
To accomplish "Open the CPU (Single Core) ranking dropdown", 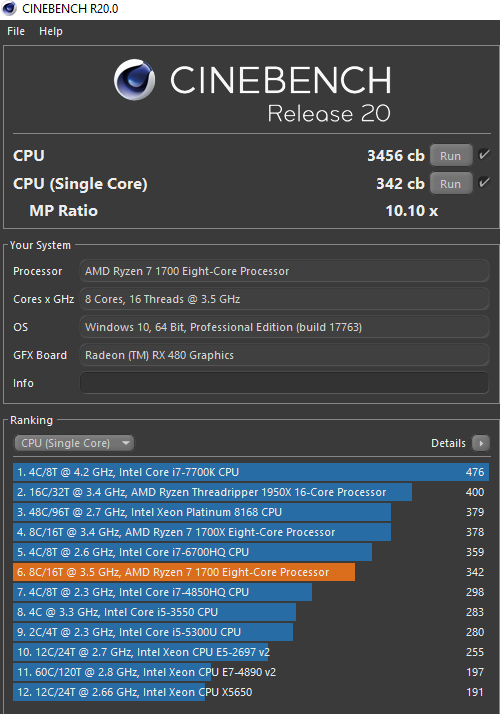I will pos(74,443).
